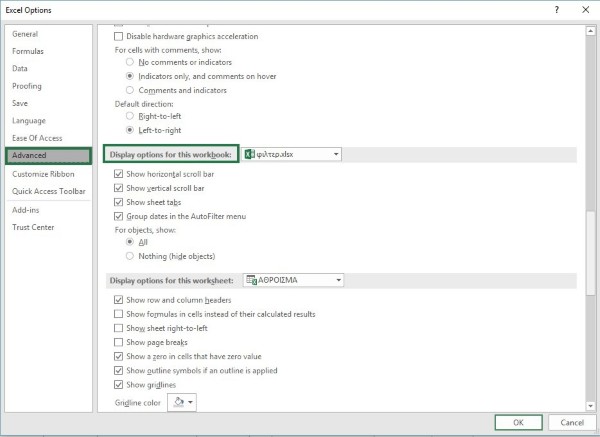Click Cancel to discard changes

point(572,423)
